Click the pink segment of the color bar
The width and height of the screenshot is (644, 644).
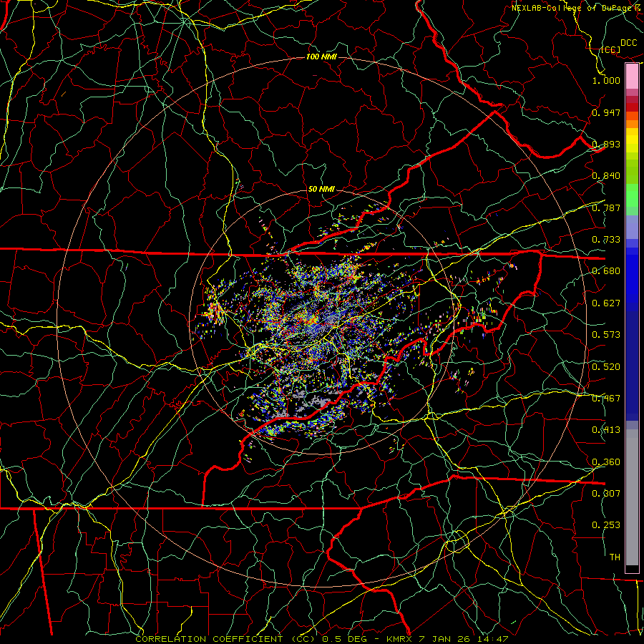pos(632,76)
